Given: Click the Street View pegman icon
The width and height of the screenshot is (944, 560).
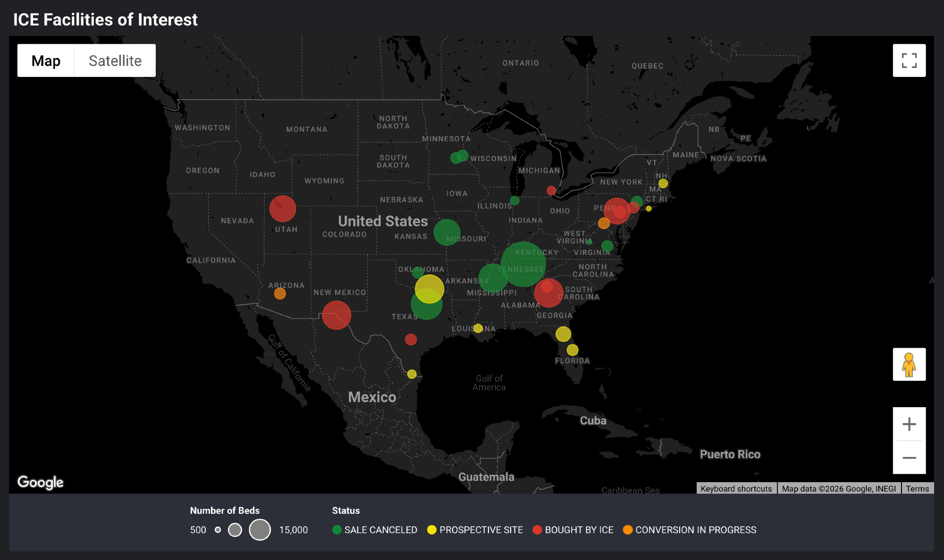Looking at the screenshot, I should point(909,364).
